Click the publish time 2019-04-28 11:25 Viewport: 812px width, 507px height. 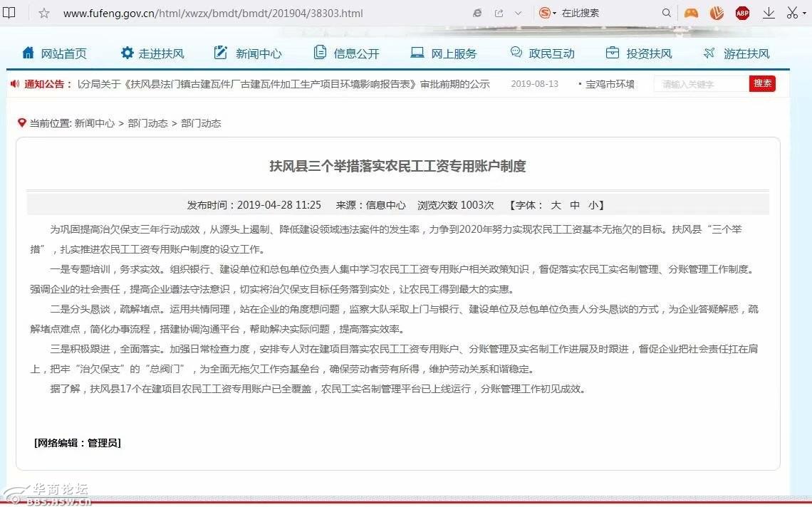click(x=279, y=205)
